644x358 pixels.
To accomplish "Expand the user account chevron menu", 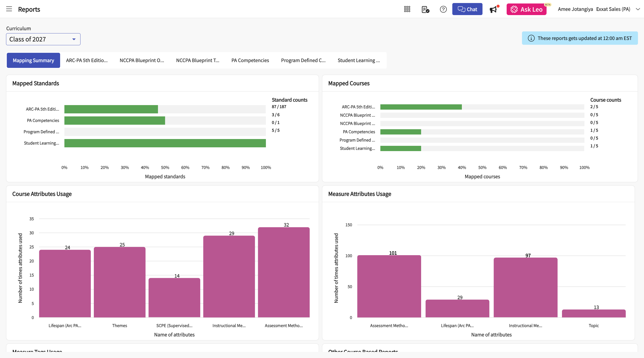I will pyautogui.click(x=638, y=9).
